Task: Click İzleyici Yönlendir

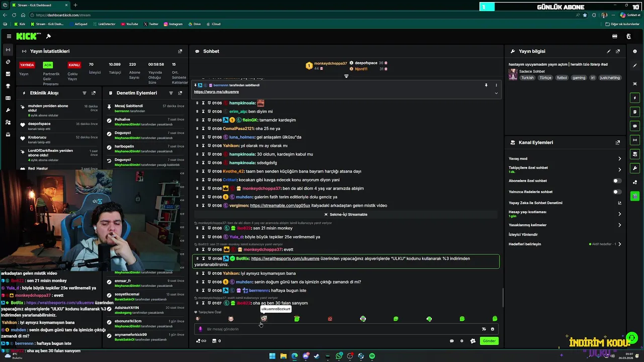Action: (523, 234)
